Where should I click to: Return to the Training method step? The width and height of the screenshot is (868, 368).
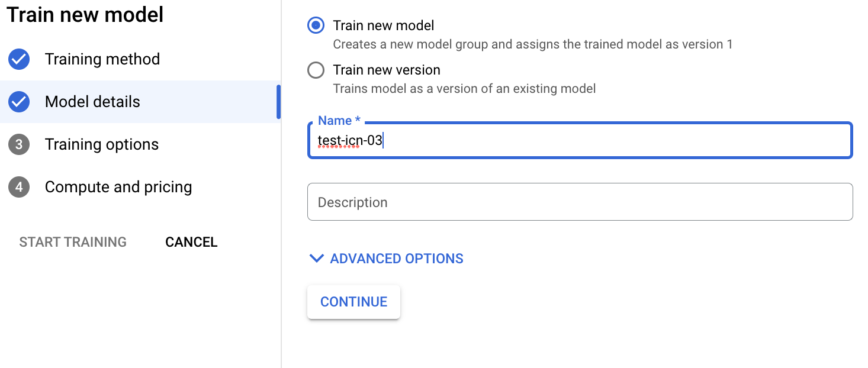click(102, 59)
